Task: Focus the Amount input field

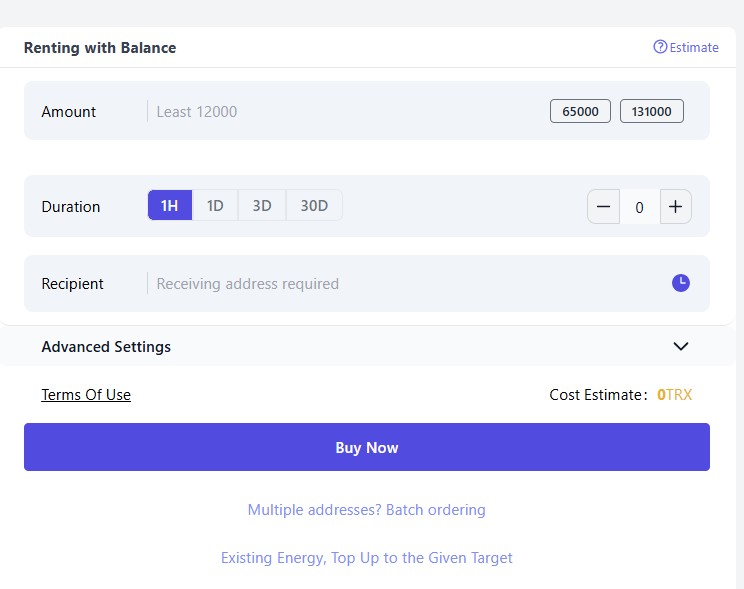Action: pyautogui.click(x=340, y=112)
